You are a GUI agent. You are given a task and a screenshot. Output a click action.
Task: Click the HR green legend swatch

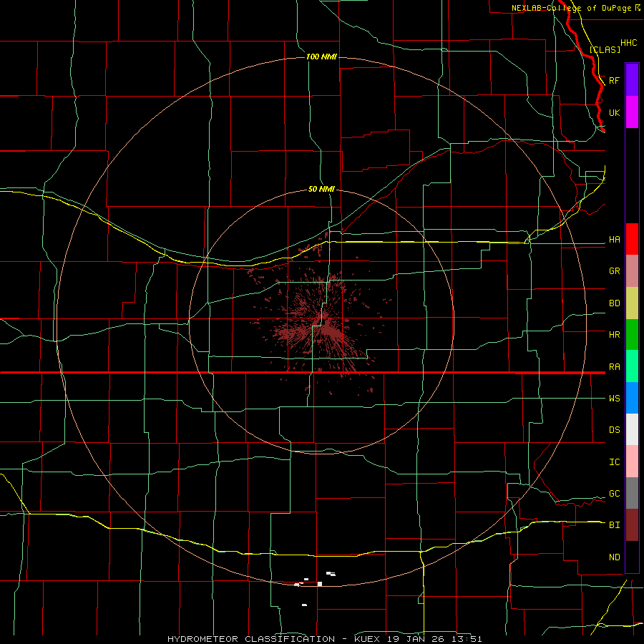[x=632, y=335]
